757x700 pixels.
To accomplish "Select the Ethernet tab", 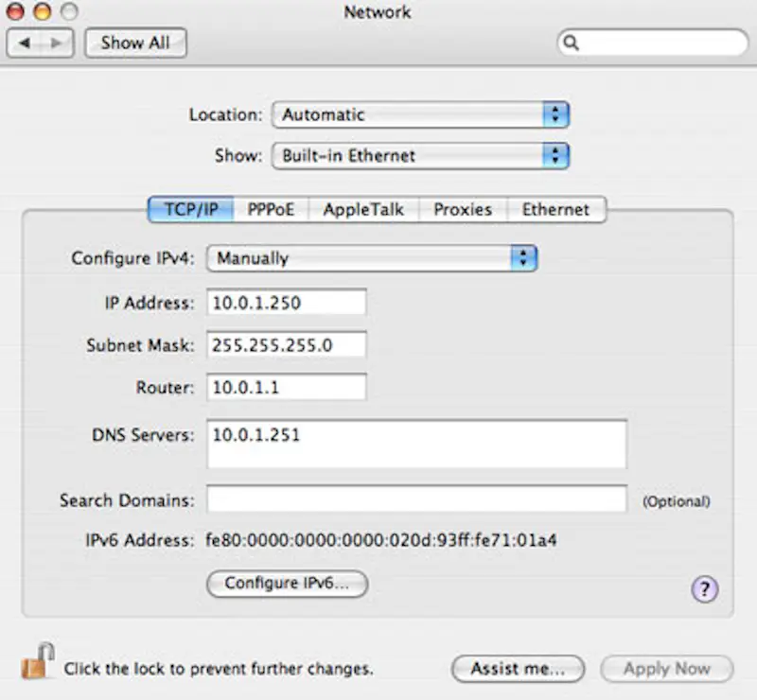I will coord(556,209).
